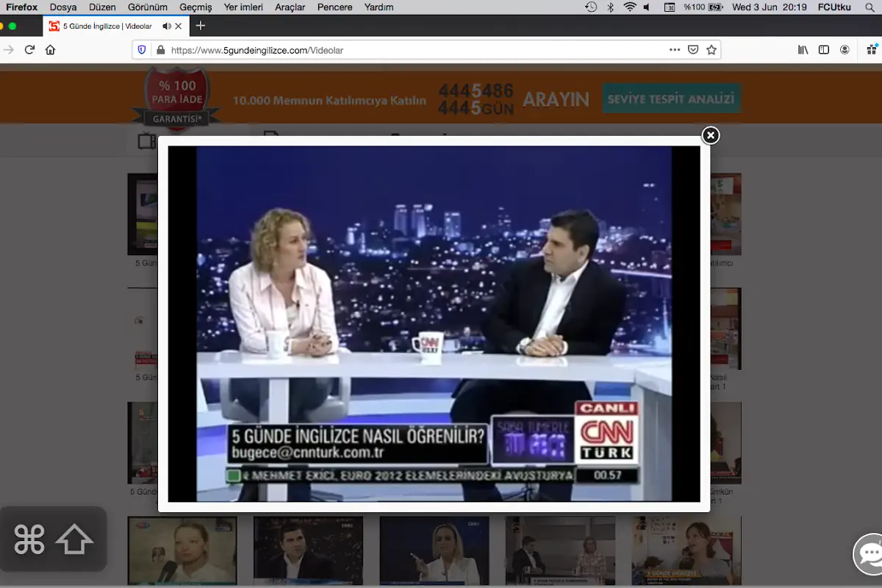Open the macOS Spotlight search icon
Viewport: 882px width, 588px height.
tap(868, 7)
